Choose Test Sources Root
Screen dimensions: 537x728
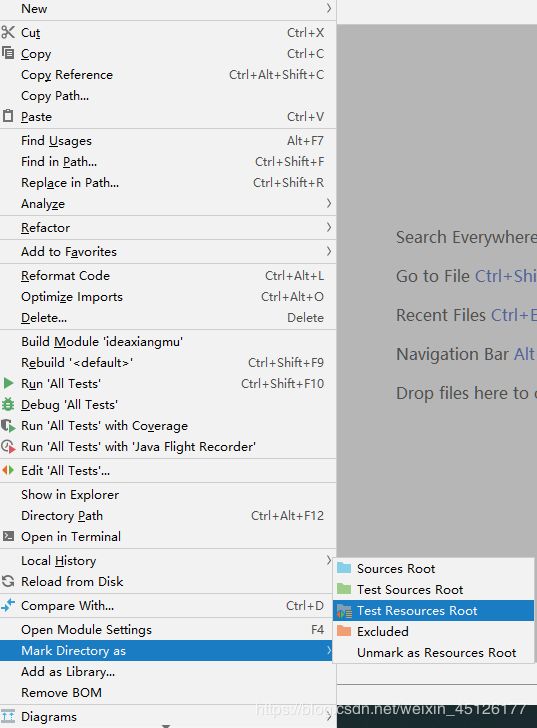pyautogui.click(x=433, y=590)
